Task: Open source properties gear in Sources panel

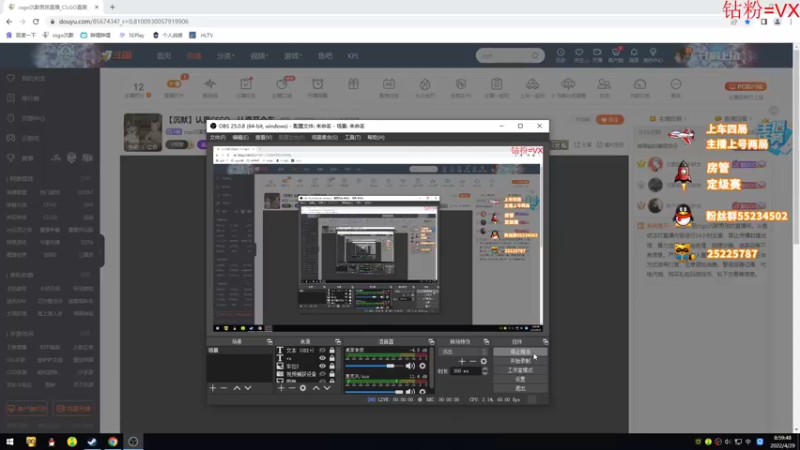Action: [303, 388]
